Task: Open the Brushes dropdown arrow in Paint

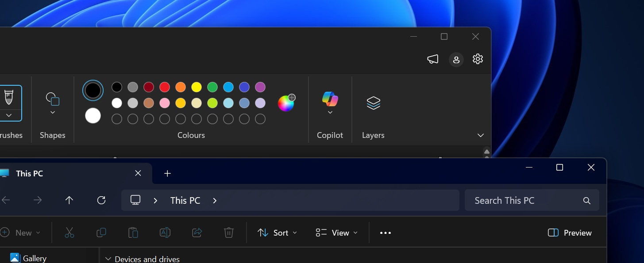Action: (x=9, y=115)
